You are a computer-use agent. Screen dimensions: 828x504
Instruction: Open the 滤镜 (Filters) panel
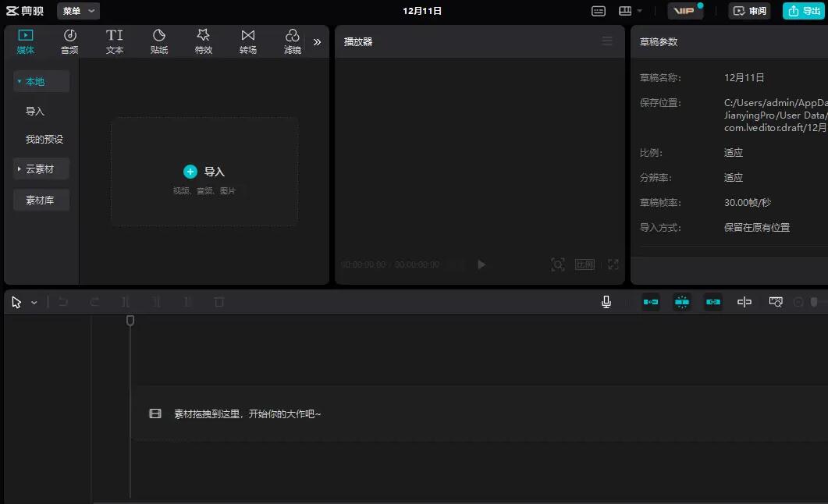[292, 41]
